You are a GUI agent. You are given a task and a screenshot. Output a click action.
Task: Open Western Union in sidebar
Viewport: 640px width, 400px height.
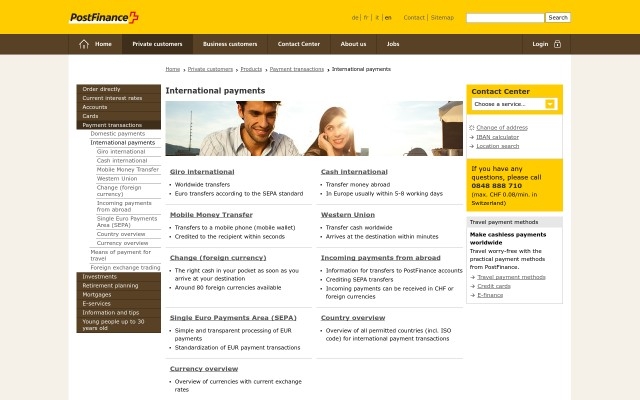[117, 178]
